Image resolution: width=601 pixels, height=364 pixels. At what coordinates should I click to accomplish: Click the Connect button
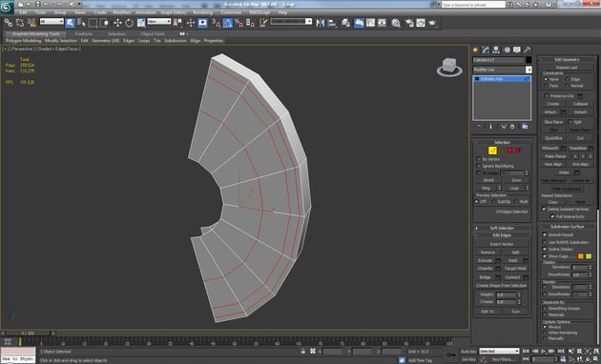[512, 276]
